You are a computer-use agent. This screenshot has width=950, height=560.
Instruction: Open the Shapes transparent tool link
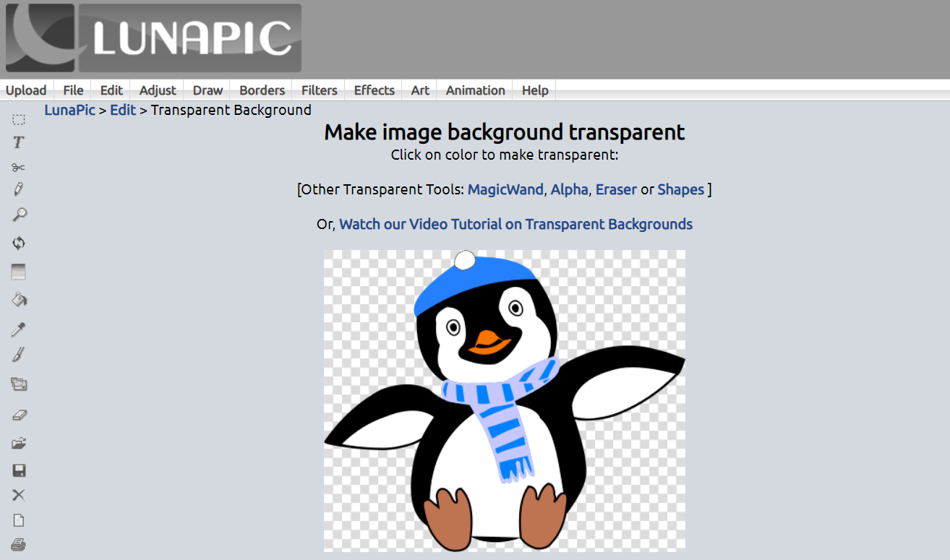tap(680, 189)
